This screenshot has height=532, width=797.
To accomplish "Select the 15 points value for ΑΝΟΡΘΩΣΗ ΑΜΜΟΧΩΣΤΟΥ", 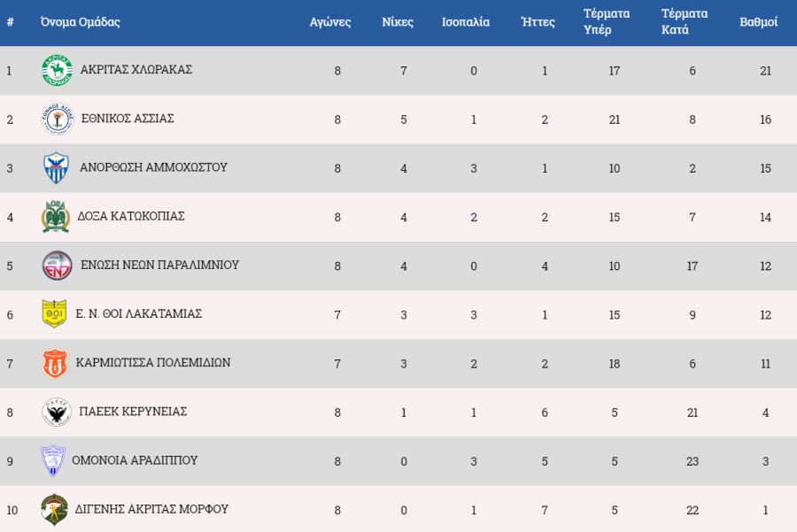I will (765, 168).
